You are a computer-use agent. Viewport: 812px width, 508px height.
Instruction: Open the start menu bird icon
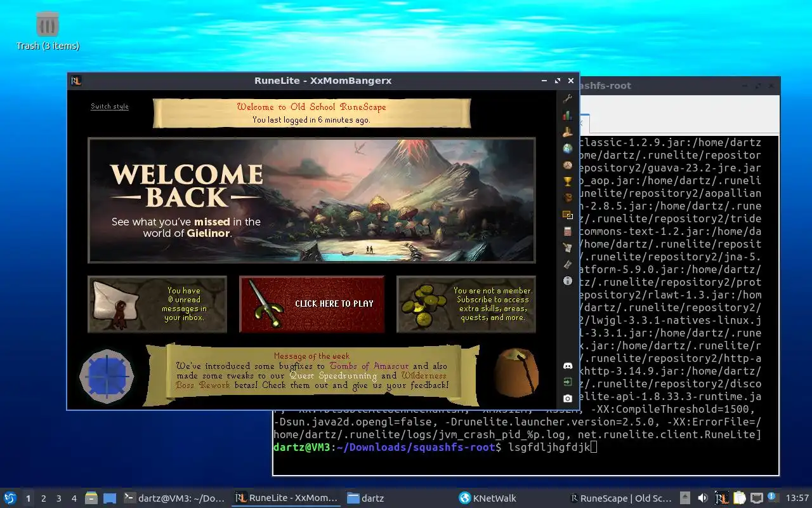point(10,498)
